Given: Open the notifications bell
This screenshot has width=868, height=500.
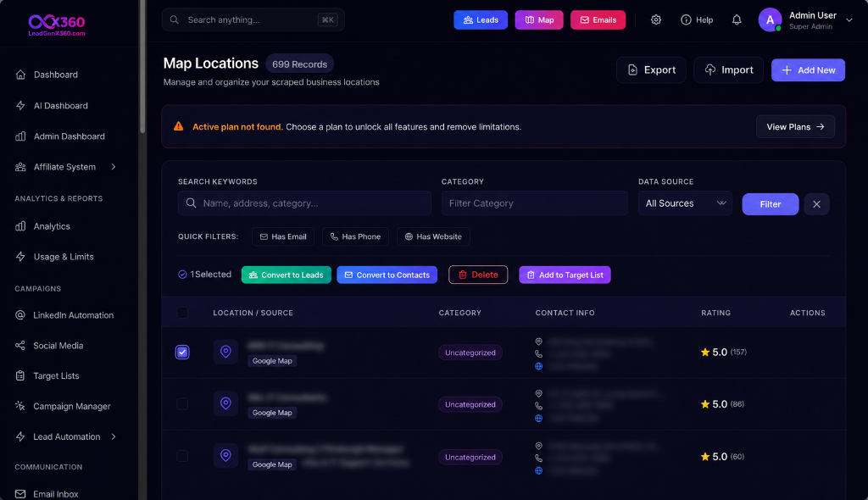Looking at the screenshot, I should pyautogui.click(x=737, y=20).
